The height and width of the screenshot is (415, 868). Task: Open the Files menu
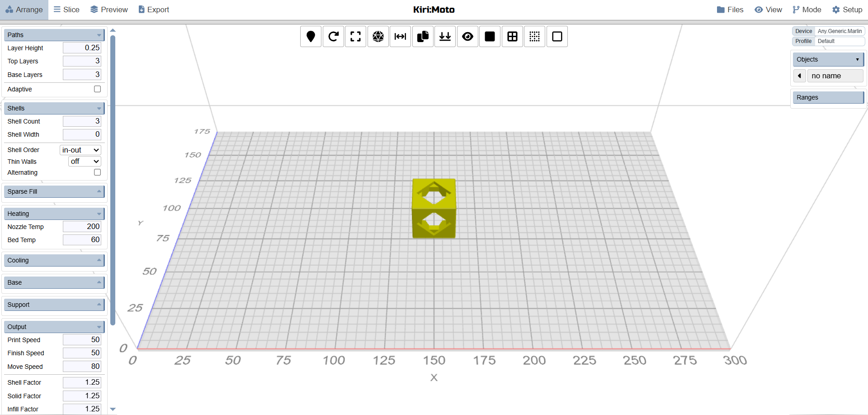click(x=730, y=10)
